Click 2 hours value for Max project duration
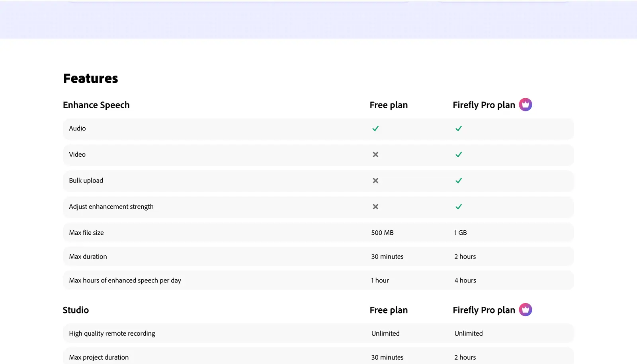 pyautogui.click(x=465, y=357)
